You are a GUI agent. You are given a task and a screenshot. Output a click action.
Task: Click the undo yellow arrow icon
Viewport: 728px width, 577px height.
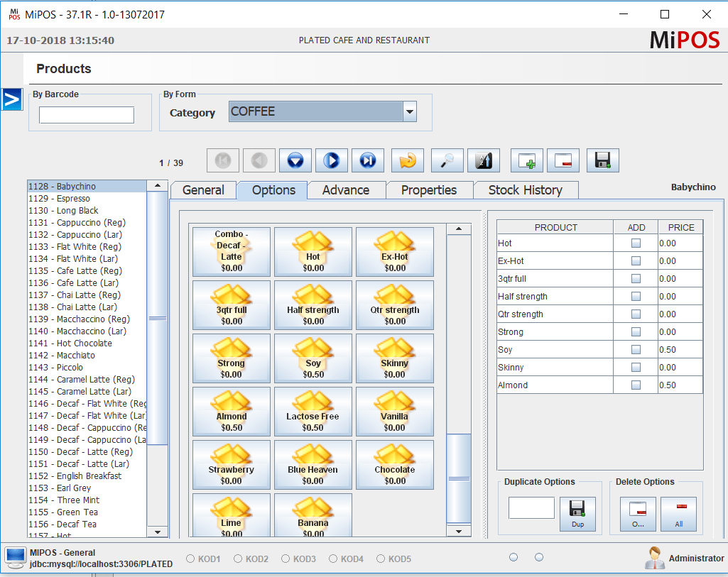pyautogui.click(x=403, y=160)
